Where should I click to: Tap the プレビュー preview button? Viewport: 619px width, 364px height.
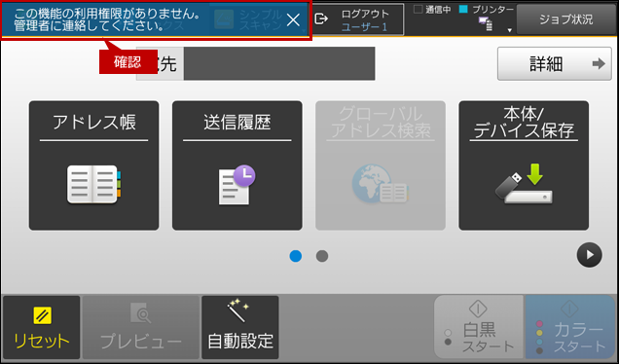[x=141, y=327]
